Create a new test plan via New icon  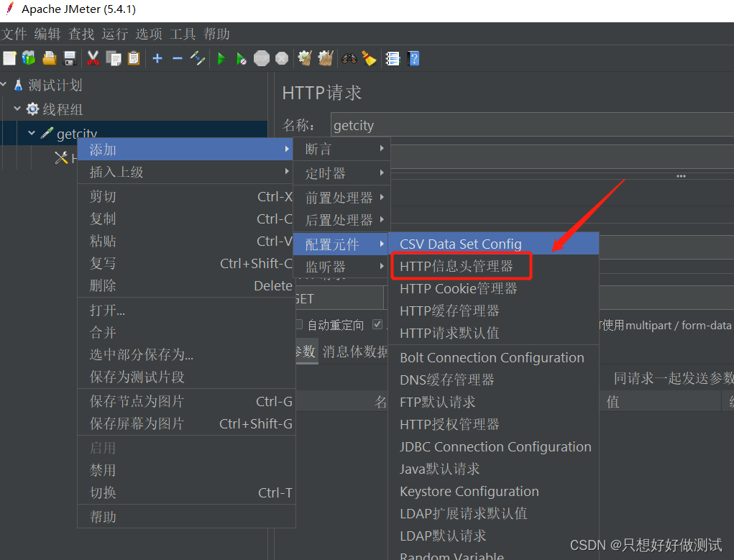[x=9, y=58]
